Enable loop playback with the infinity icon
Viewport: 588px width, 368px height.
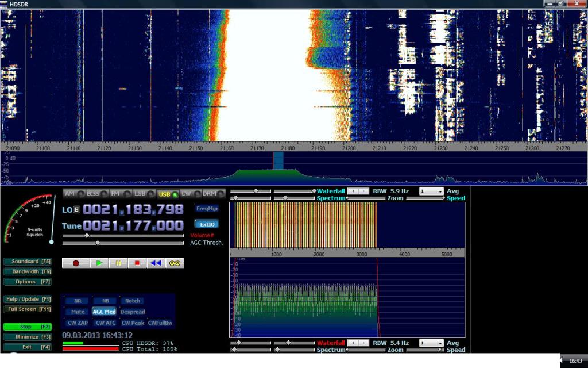click(x=174, y=263)
